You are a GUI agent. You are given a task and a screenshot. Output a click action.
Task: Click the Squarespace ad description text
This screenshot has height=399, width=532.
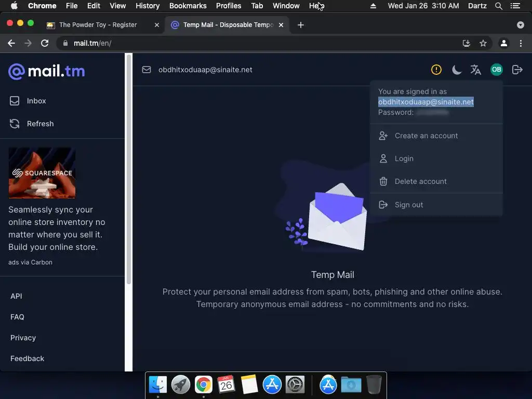tap(57, 229)
